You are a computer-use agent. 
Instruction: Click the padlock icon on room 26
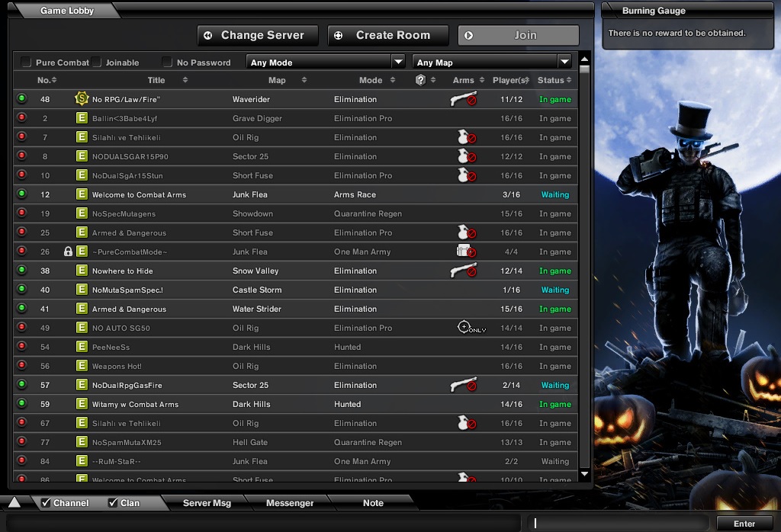(x=68, y=252)
